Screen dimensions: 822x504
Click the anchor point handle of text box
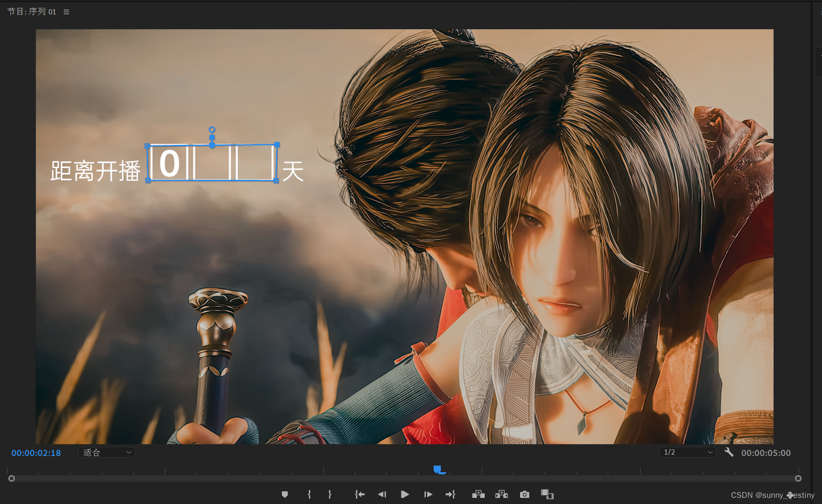(212, 145)
